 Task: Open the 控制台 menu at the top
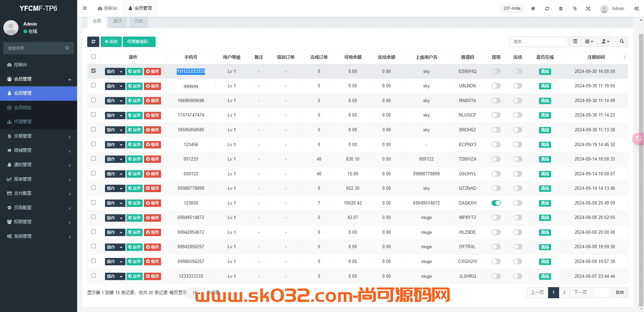(107, 8)
